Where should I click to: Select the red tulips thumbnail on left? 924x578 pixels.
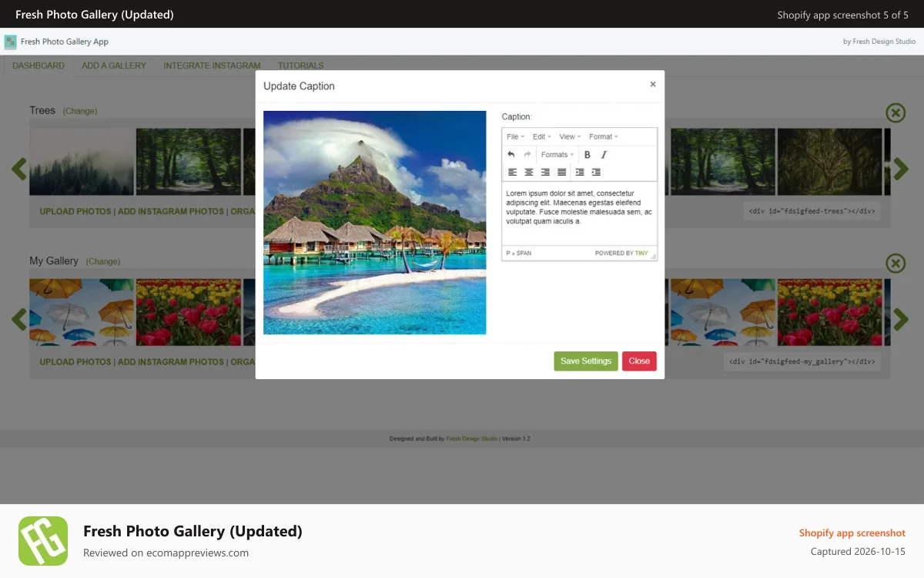[189, 312]
